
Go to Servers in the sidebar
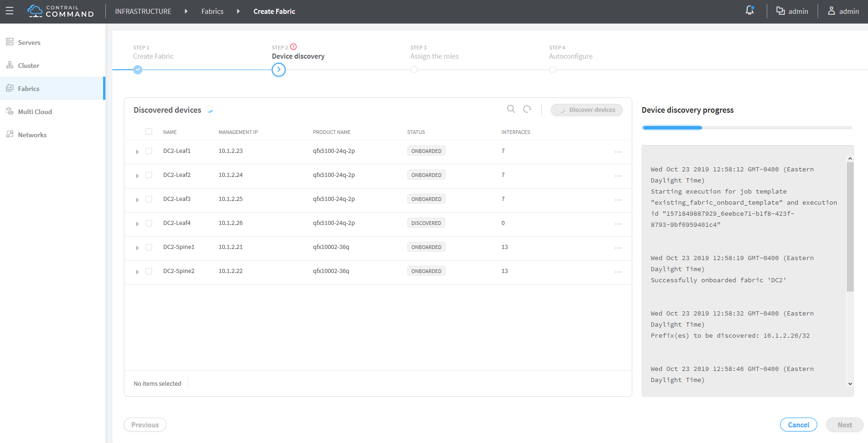pos(29,42)
